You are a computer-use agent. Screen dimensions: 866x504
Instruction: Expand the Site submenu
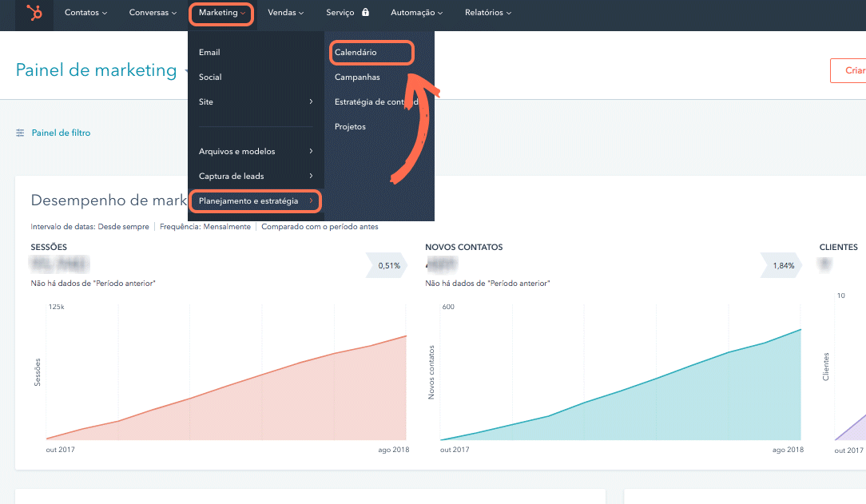pos(256,101)
